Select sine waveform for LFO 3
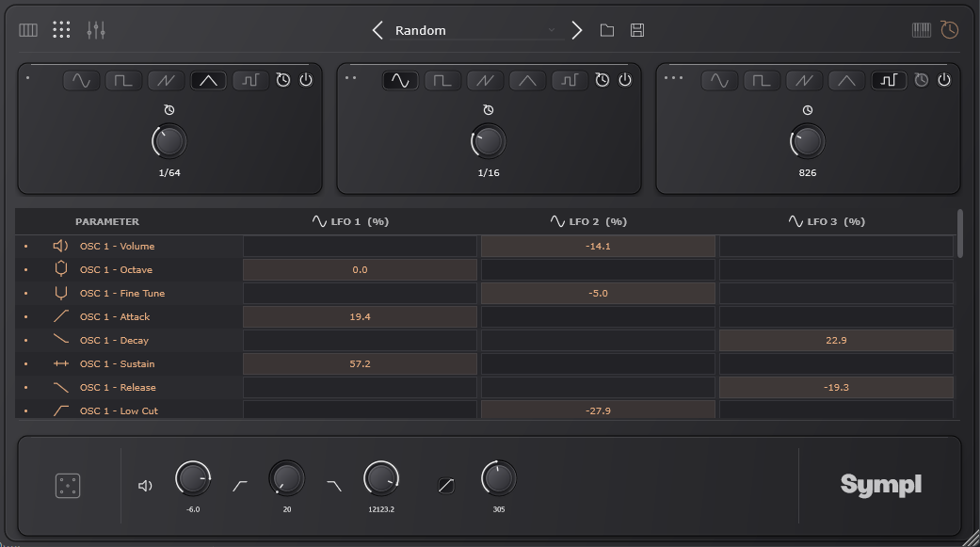Viewport: 980px width, 547px height. pos(719,80)
